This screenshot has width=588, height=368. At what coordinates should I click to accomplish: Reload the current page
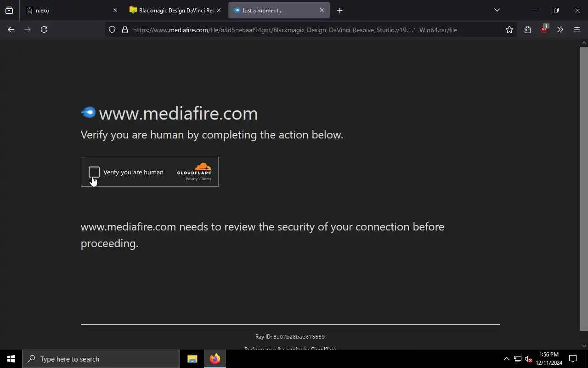[x=44, y=29]
